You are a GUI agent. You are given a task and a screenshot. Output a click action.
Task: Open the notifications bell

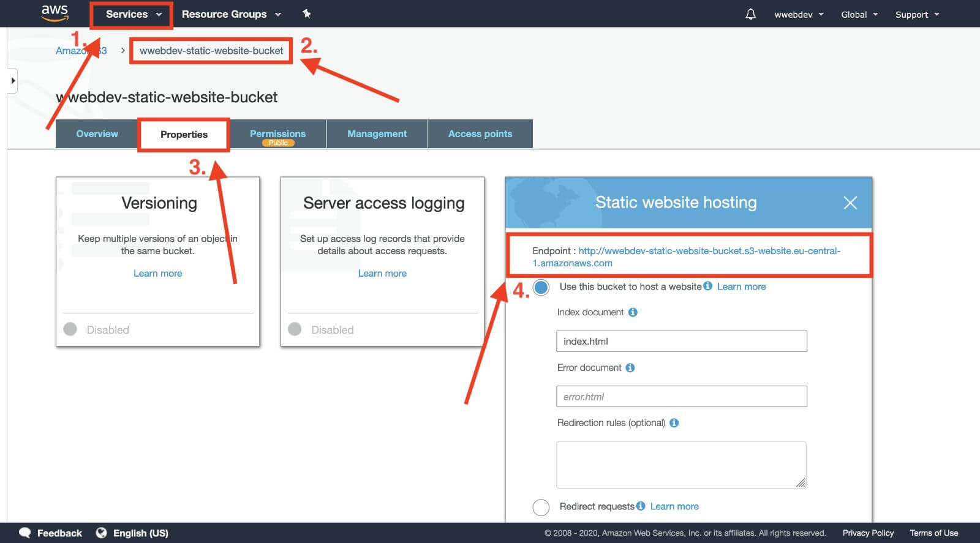(x=750, y=14)
